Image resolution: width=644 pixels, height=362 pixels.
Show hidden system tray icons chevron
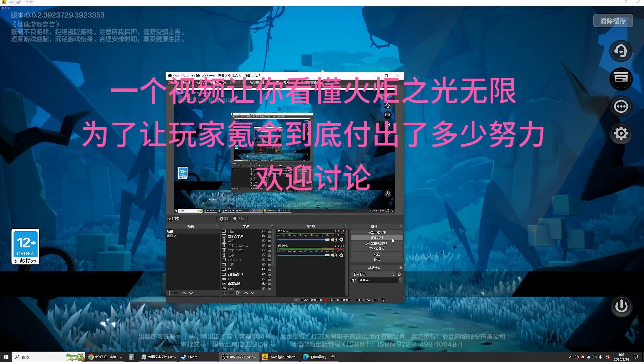pyautogui.click(x=570, y=357)
